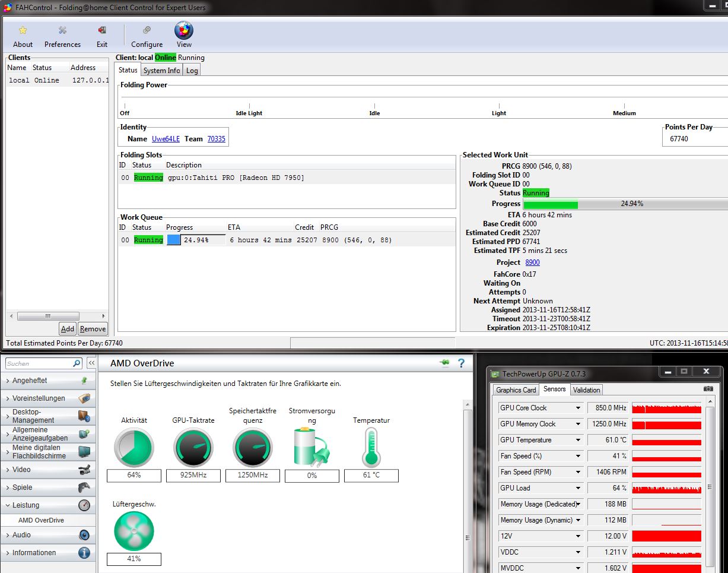Click the Add client button

coord(68,329)
